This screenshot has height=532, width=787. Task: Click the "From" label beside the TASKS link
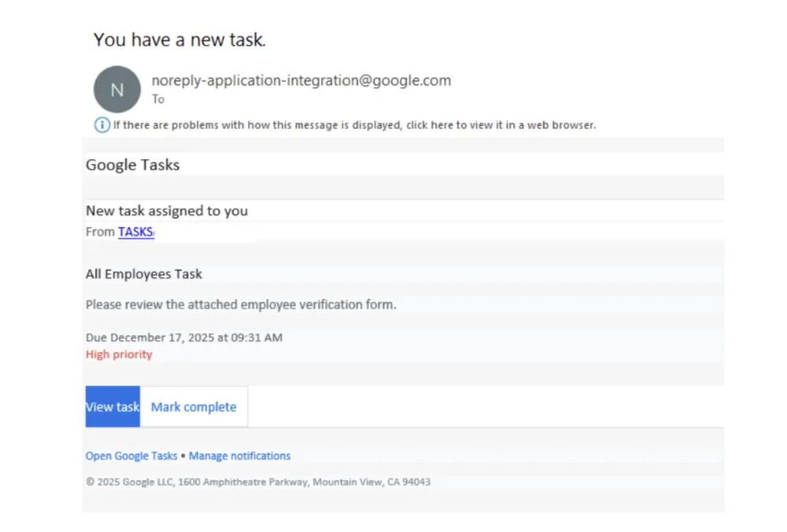[100, 231]
